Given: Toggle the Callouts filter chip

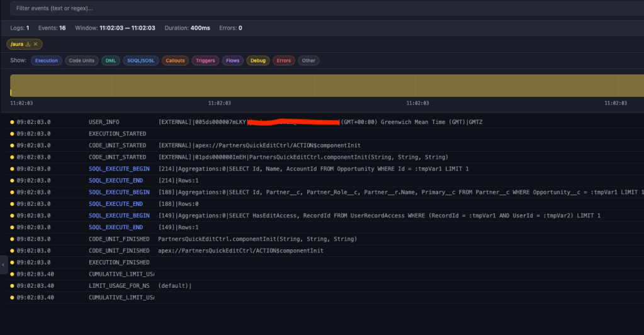Looking at the screenshot, I should (175, 60).
